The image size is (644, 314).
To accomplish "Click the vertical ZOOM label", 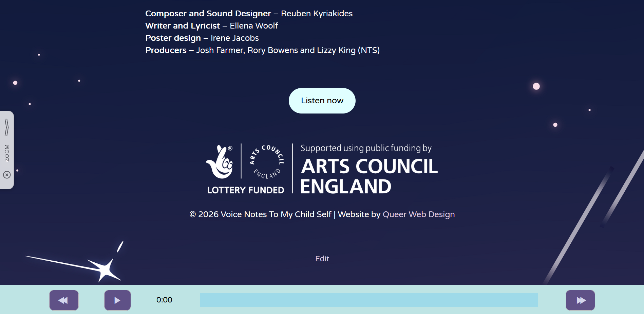I will pyautogui.click(x=7, y=153).
